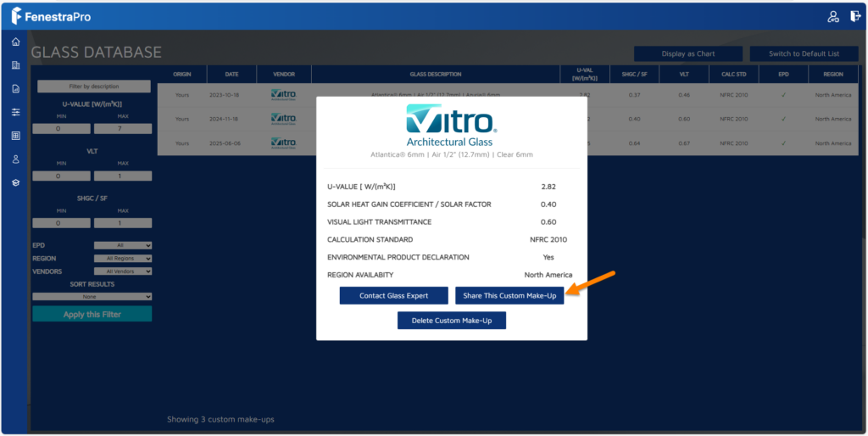868x436 pixels.
Task: Click the VLT MIN input field
Action: point(61,176)
